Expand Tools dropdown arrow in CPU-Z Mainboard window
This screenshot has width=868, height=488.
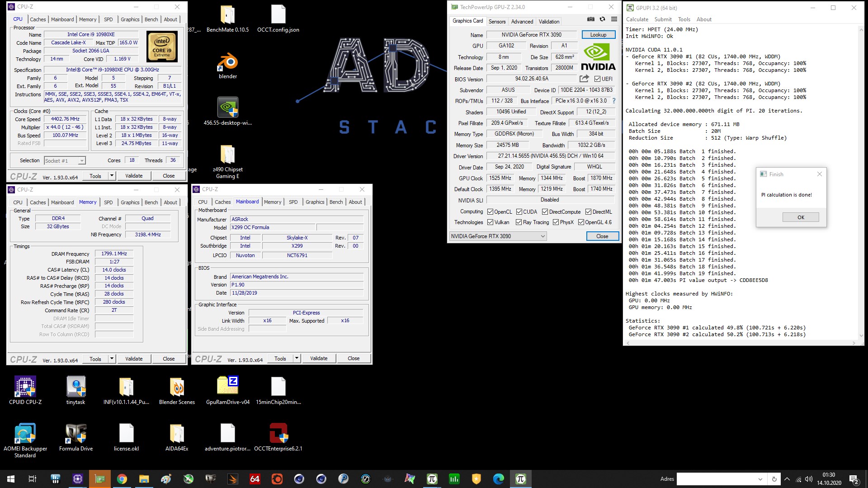click(297, 358)
